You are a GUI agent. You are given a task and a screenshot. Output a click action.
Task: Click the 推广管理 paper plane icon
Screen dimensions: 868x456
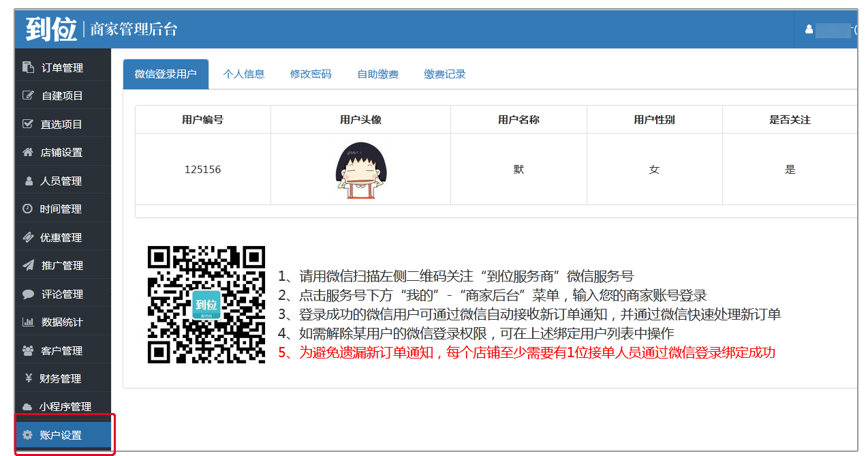pos(28,266)
